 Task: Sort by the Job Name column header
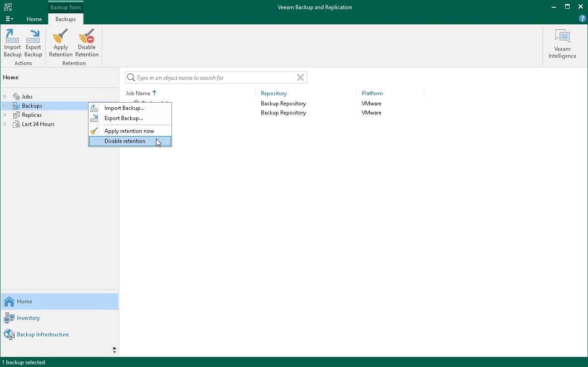pyautogui.click(x=138, y=93)
